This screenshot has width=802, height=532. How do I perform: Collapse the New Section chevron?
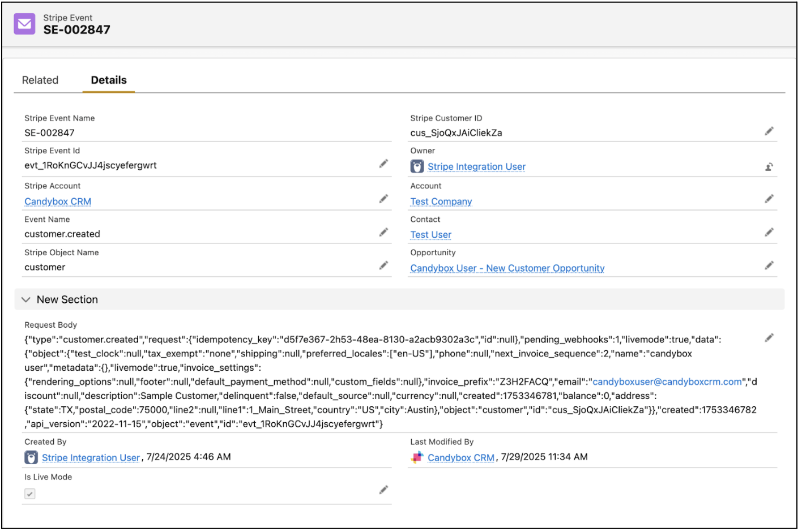[x=25, y=299]
